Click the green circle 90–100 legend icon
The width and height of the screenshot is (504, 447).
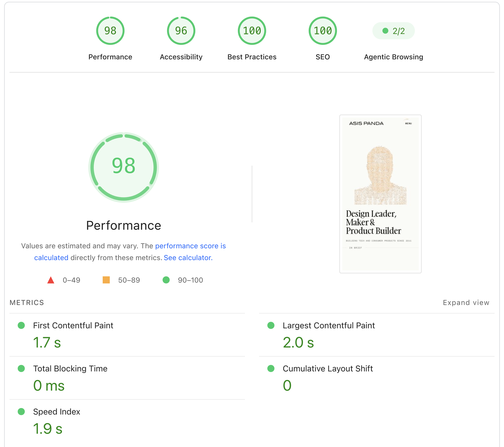166,280
